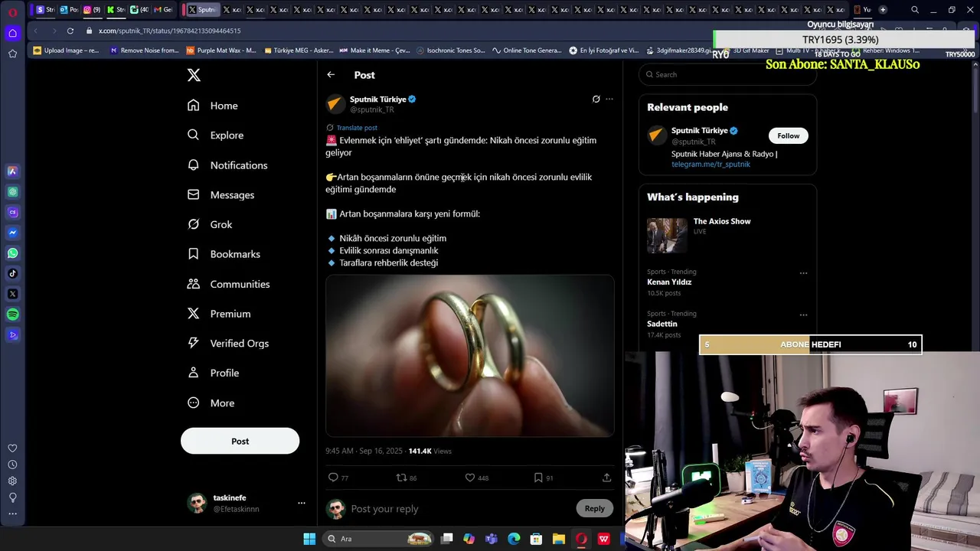
Task: Switch to the Gmail tab
Action: click(x=162, y=10)
